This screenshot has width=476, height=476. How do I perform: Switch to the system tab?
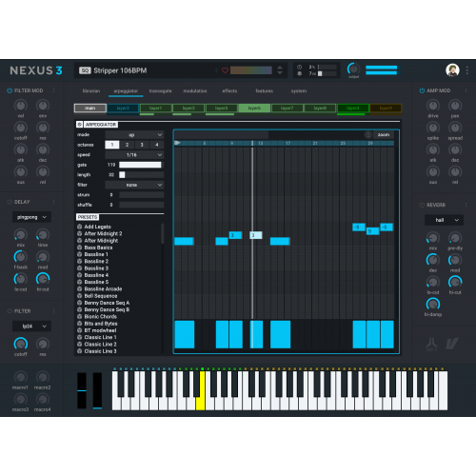pyautogui.click(x=299, y=91)
